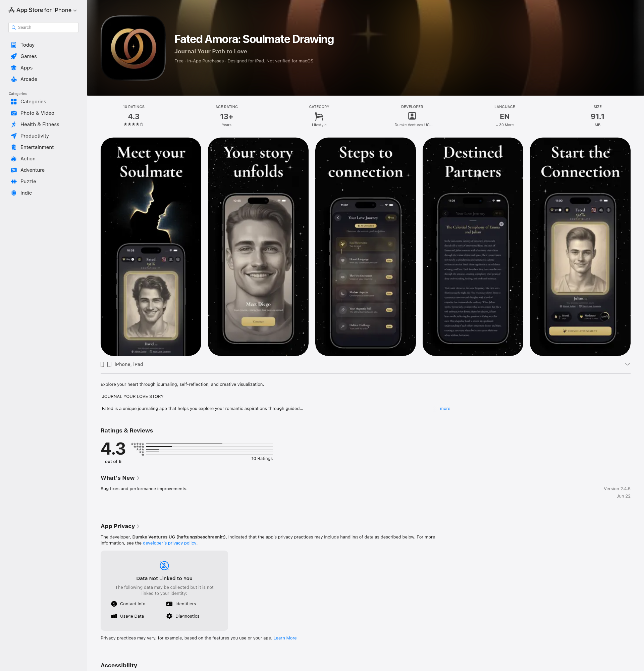Click the Arcade joystick icon
This screenshot has width=644, height=671.
(x=14, y=79)
